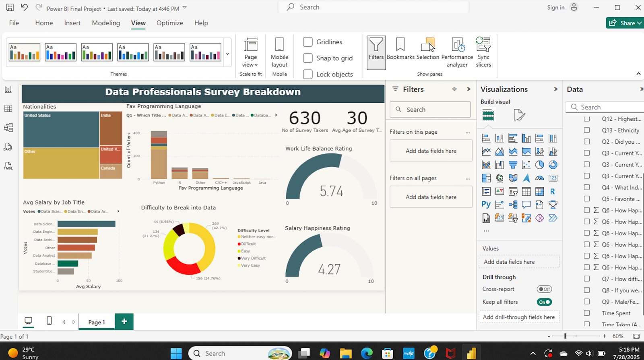This screenshot has width=644, height=360.
Task: Click the zoom slider at bottom right
Action: 566,336
